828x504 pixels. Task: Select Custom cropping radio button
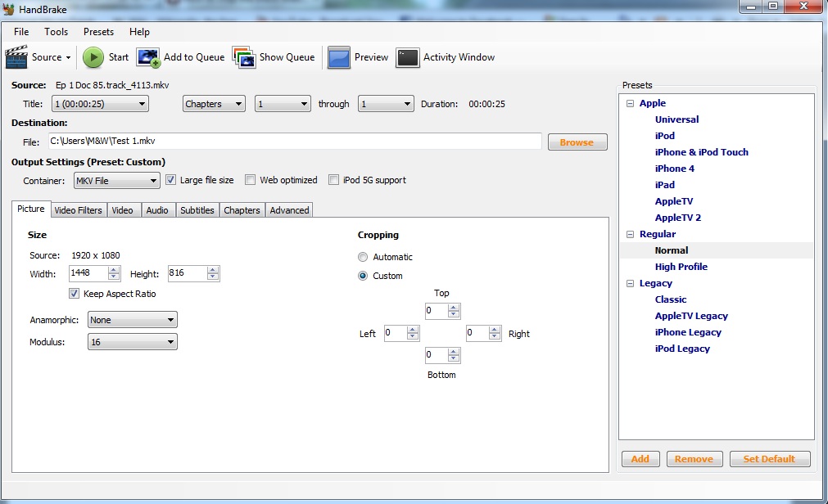tap(363, 276)
